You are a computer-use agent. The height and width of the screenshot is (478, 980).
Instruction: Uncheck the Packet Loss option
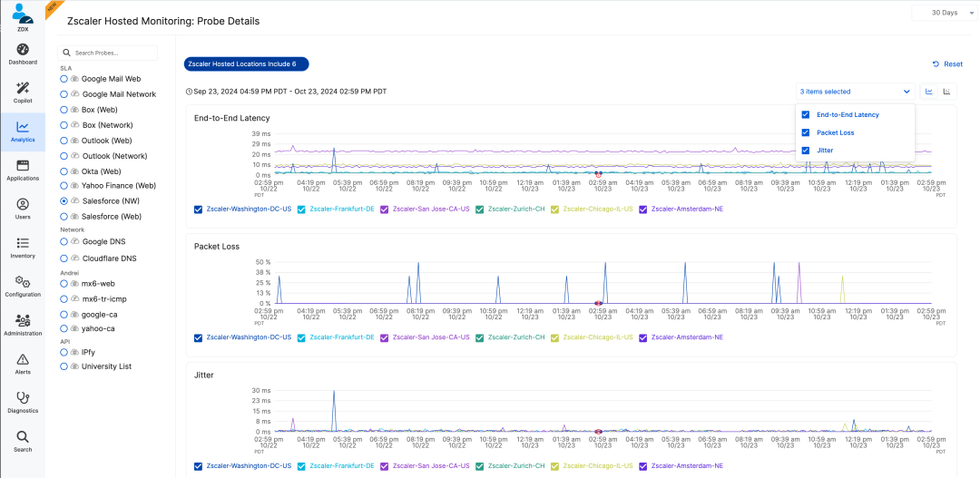[806, 132]
